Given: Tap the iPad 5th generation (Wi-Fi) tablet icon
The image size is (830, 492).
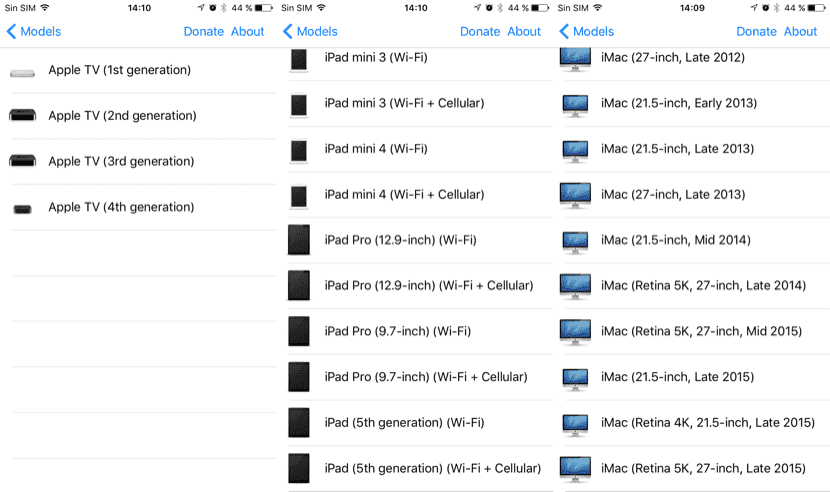Looking at the screenshot, I should click(x=299, y=422).
